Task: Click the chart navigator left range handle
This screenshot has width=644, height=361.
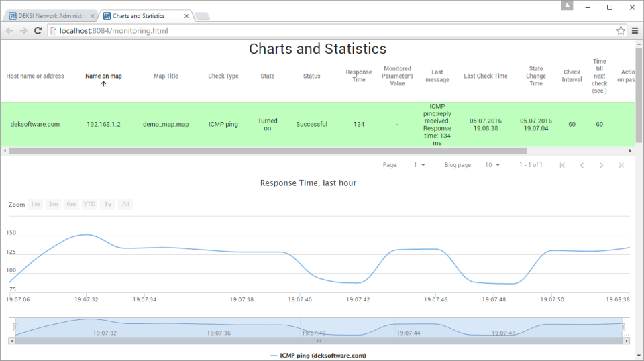Action: (15, 327)
